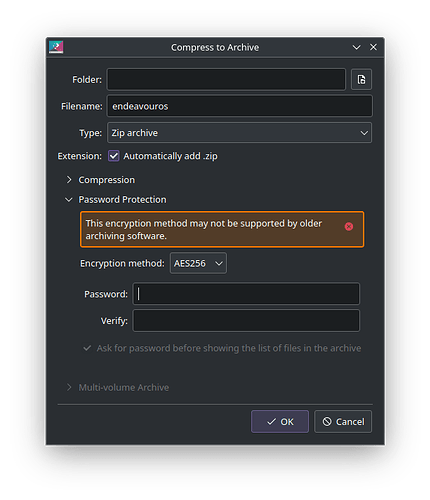Focus the Folder path input field
Screen dimensions: 430x500
click(226, 79)
